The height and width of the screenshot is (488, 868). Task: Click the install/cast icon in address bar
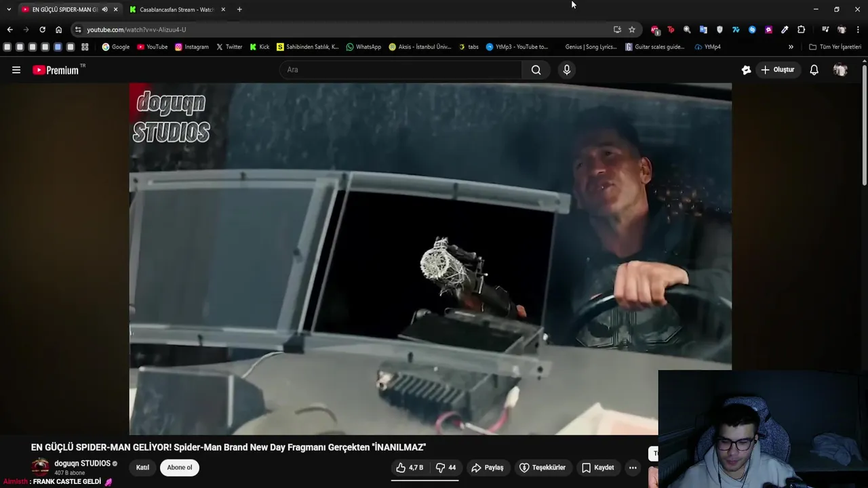(616, 30)
